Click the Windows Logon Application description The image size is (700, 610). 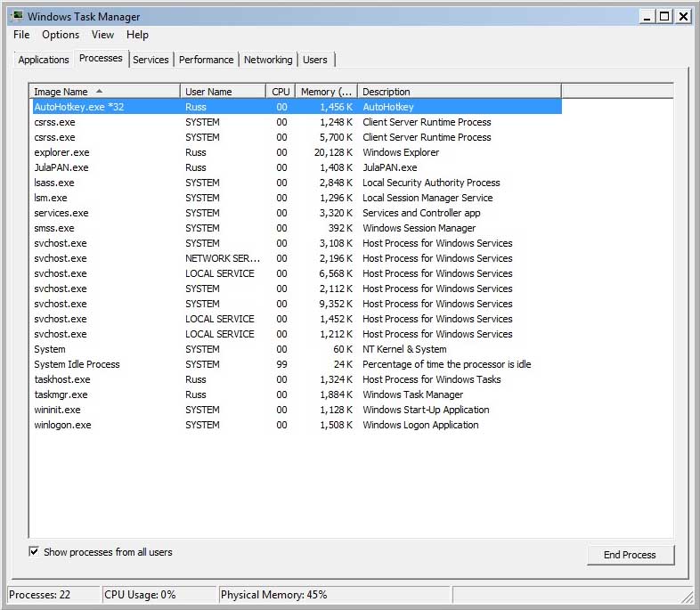pyautogui.click(x=420, y=426)
